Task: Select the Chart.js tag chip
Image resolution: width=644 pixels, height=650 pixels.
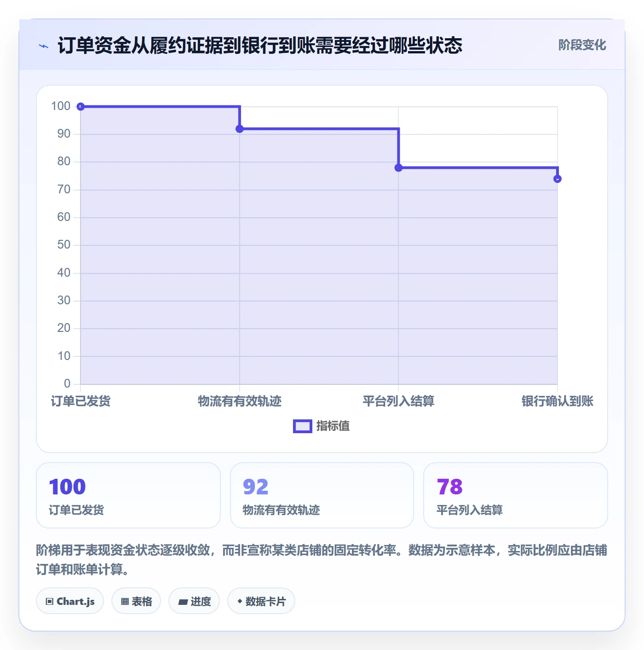Action: (70, 601)
